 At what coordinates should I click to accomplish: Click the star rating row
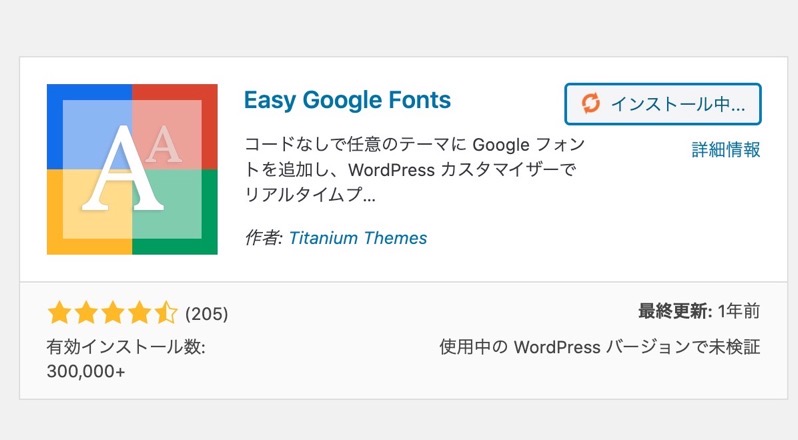112,312
